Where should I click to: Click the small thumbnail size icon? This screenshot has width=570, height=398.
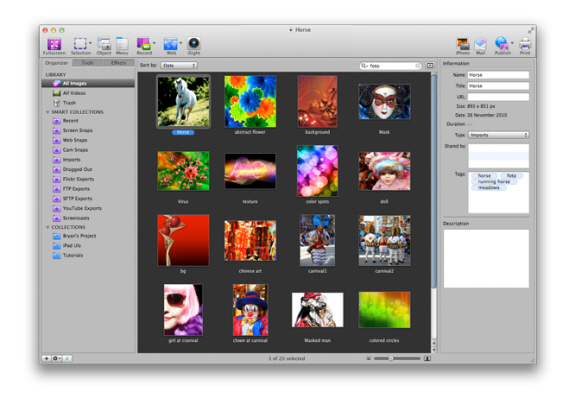pos(368,358)
